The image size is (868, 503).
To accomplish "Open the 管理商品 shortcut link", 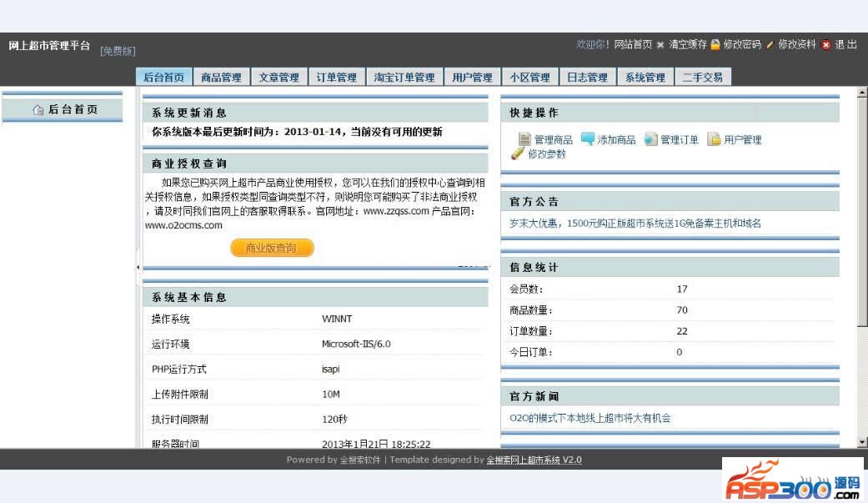I will click(553, 139).
